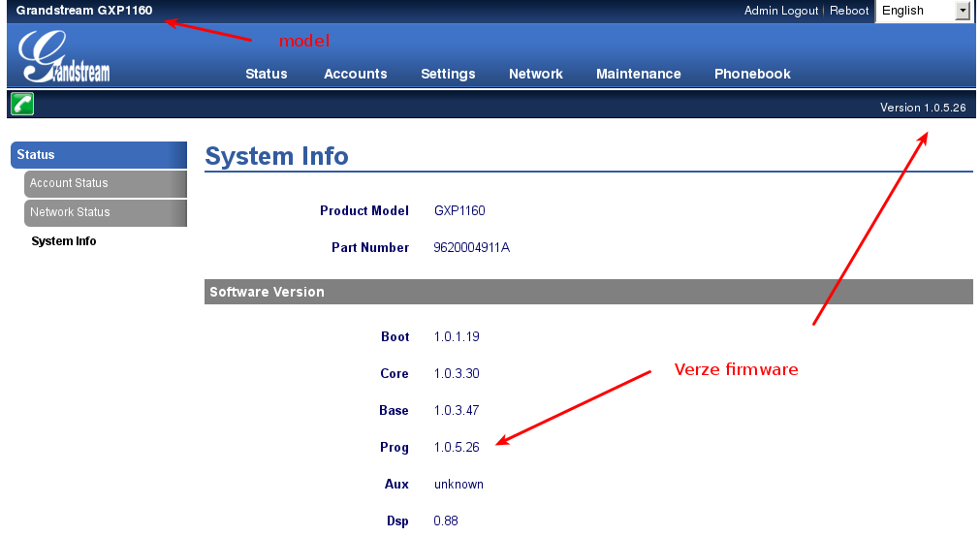Open the Status menu in top navigation
The width and height of the screenshot is (980, 536).
click(x=266, y=74)
